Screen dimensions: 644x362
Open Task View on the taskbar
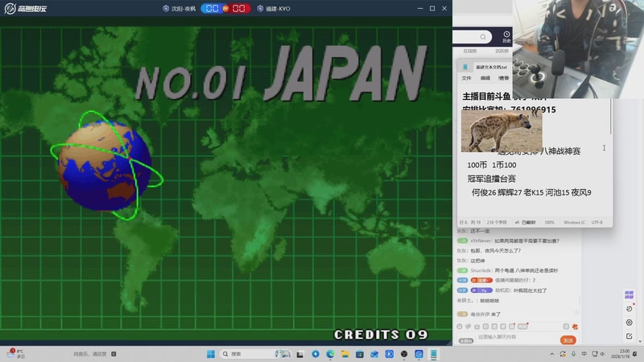point(300,354)
